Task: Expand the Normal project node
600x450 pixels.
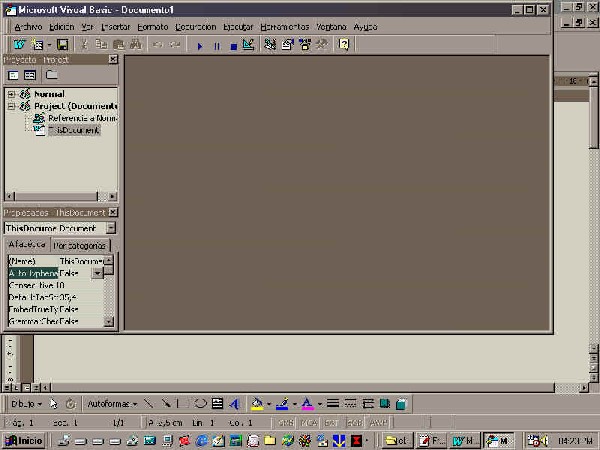Action: tap(11, 94)
